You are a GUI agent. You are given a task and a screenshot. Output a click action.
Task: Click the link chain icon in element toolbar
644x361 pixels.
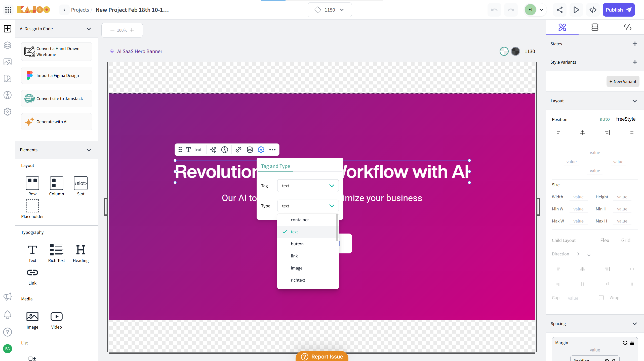coord(238,150)
